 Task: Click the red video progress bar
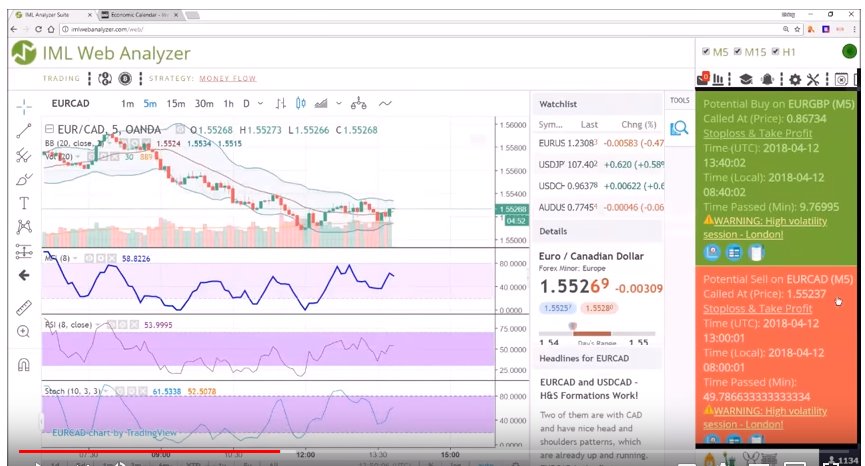pos(149,451)
